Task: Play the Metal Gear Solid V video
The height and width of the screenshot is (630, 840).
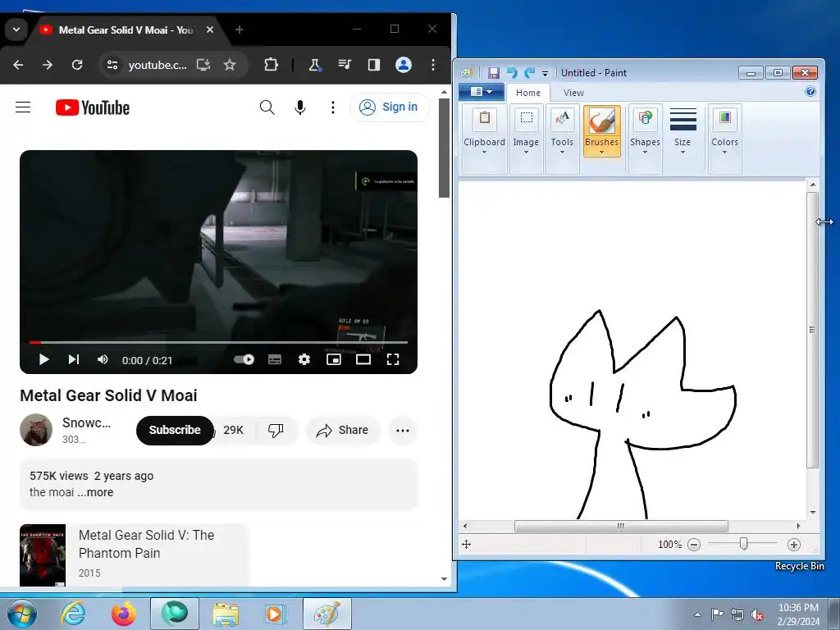Action: [44, 359]
